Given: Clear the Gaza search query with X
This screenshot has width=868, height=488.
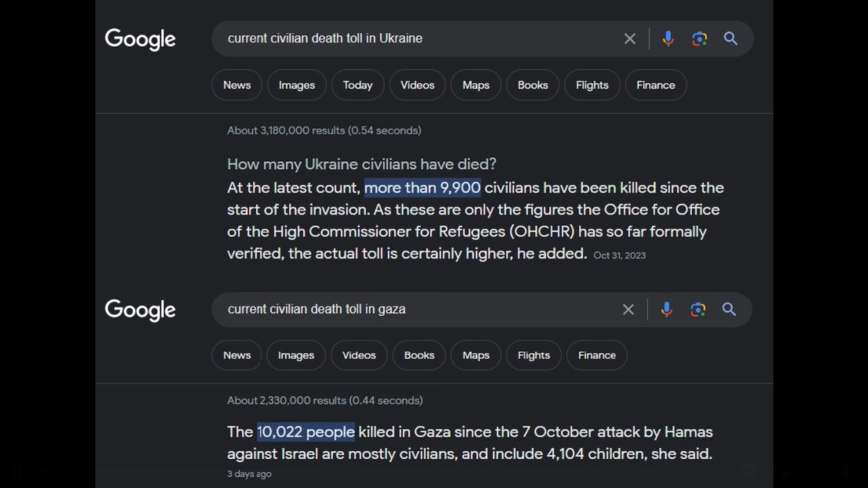Looking at the screenshot, I should click(628, 309).
